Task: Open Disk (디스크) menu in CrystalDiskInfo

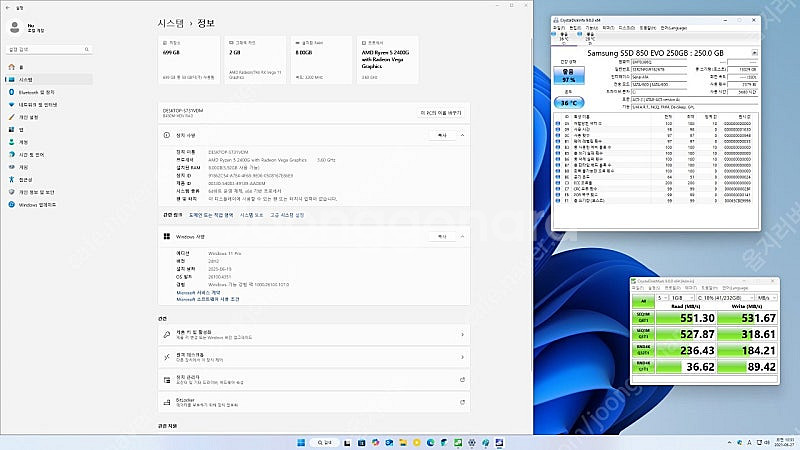Action: coord(627,28)
